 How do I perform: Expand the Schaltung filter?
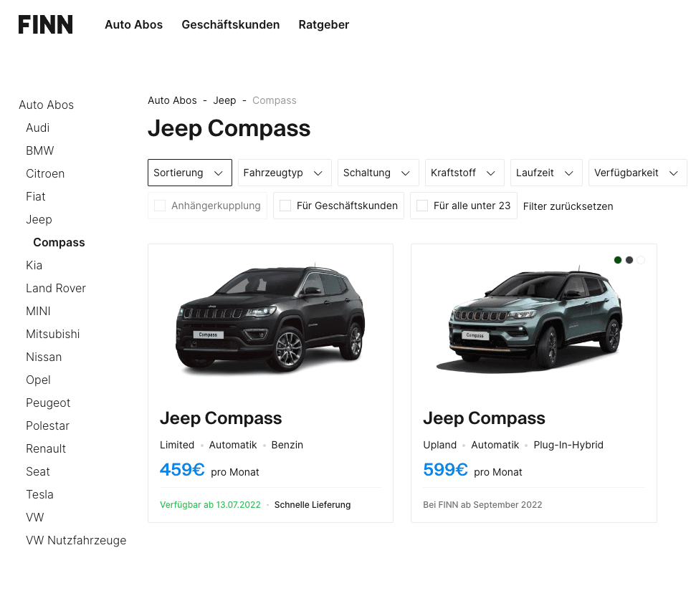click(378, 173)
